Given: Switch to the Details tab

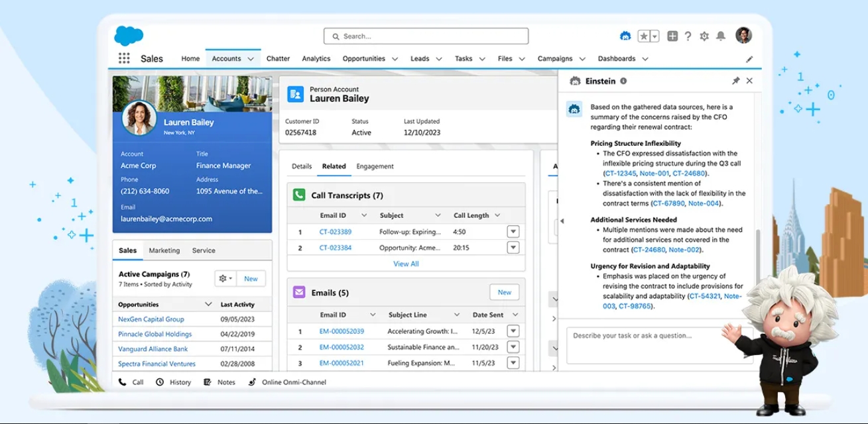Looking at the screenshot, I should coord(302,166).
